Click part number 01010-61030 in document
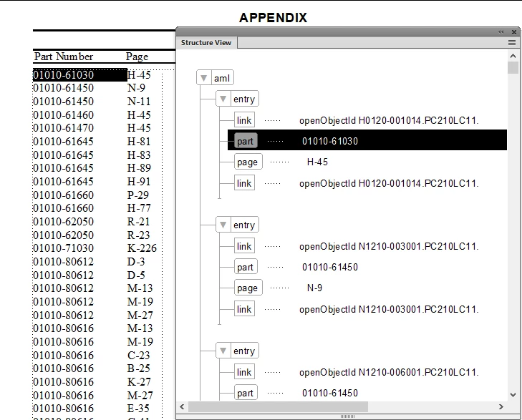The width and height of the screenshot is (522, 420). pos(63,75)
